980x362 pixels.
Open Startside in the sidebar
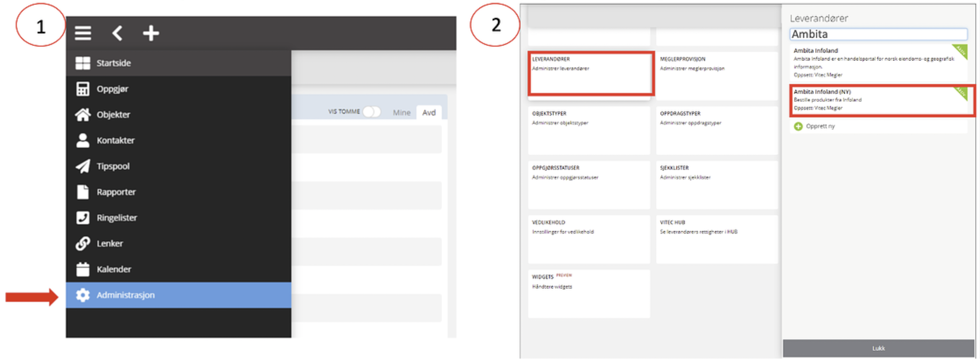(178, 63)
